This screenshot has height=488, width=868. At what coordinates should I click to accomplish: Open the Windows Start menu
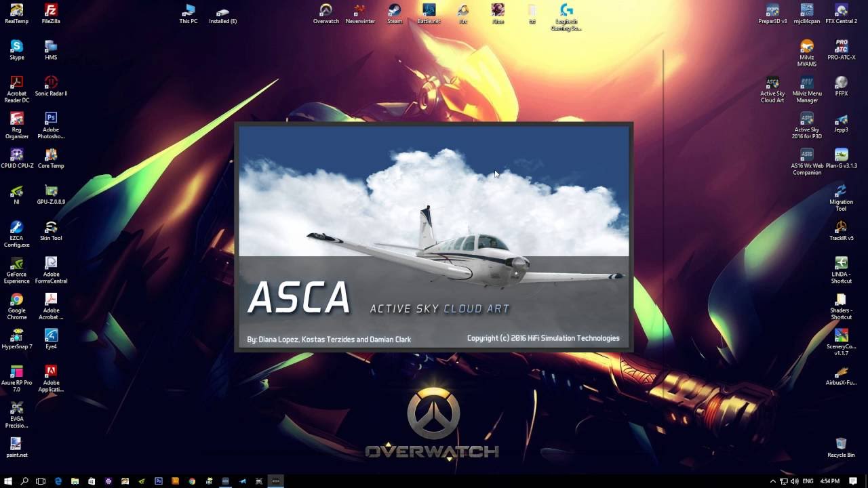pos(8,481)
